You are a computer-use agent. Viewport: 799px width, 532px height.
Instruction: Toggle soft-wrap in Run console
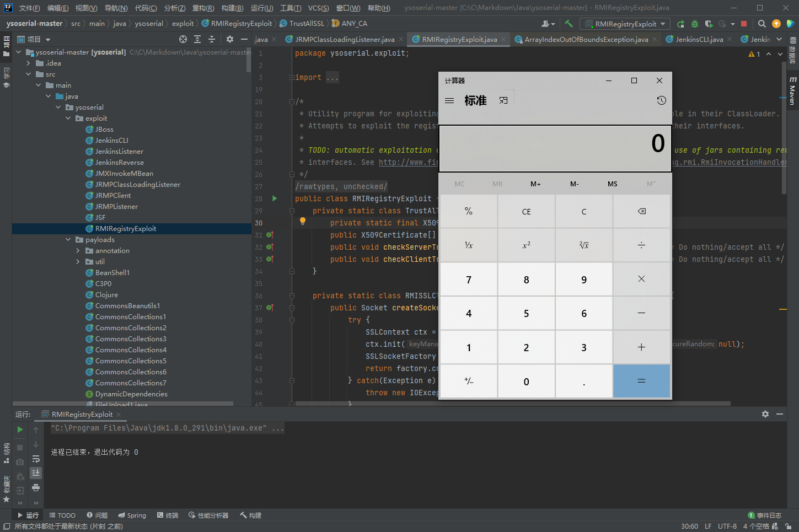pos(36,459)
